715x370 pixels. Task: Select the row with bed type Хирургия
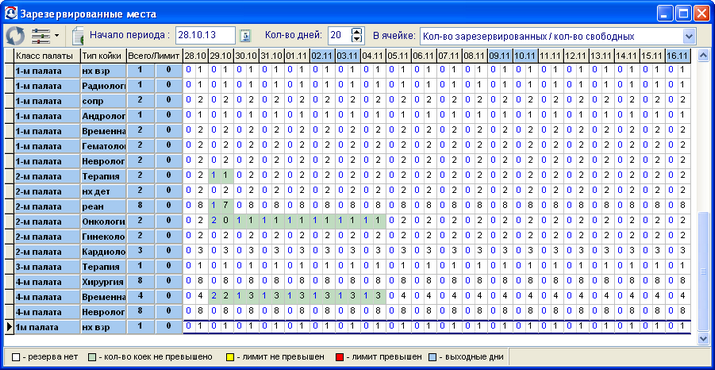click(x=349, y=281)
